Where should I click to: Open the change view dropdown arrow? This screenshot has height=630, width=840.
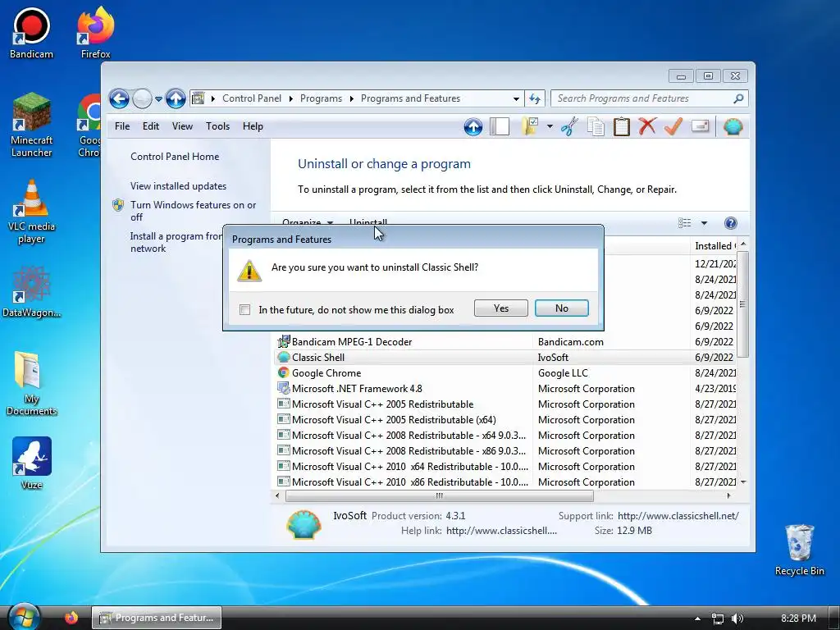(x=704, y=223)
